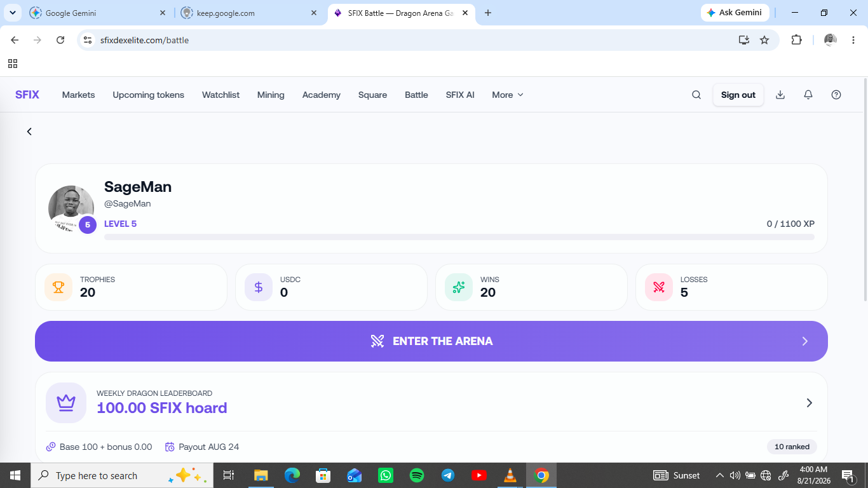Viewport: 868px width, 488px height.
Task: Open the Watchlist page
Action: coord(221,95)
